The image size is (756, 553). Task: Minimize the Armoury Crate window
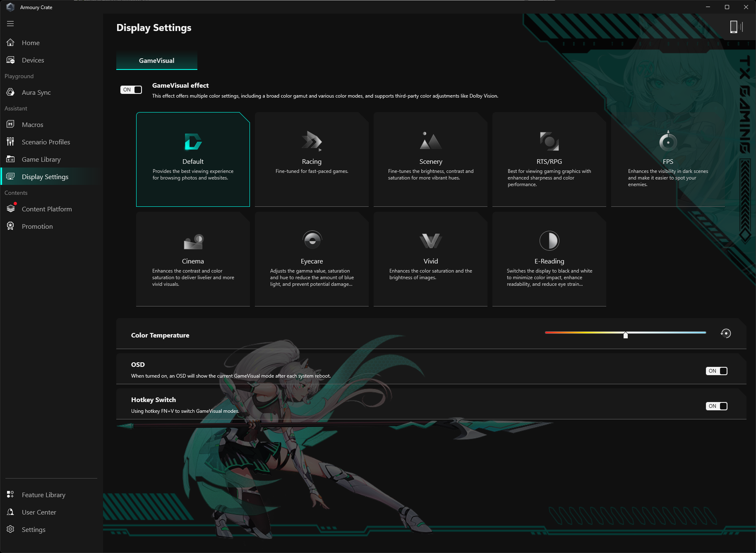point(708,7)
